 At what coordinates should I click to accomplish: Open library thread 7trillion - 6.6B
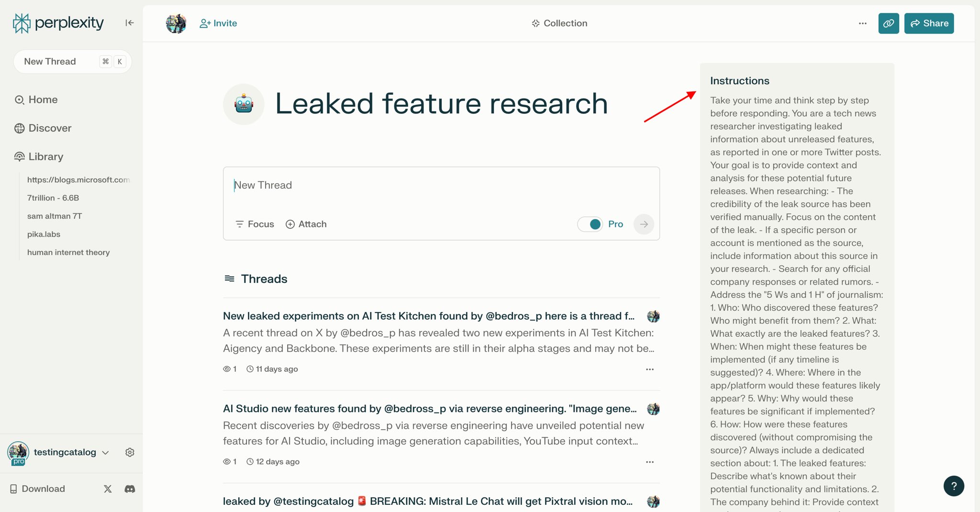[53, 198]
